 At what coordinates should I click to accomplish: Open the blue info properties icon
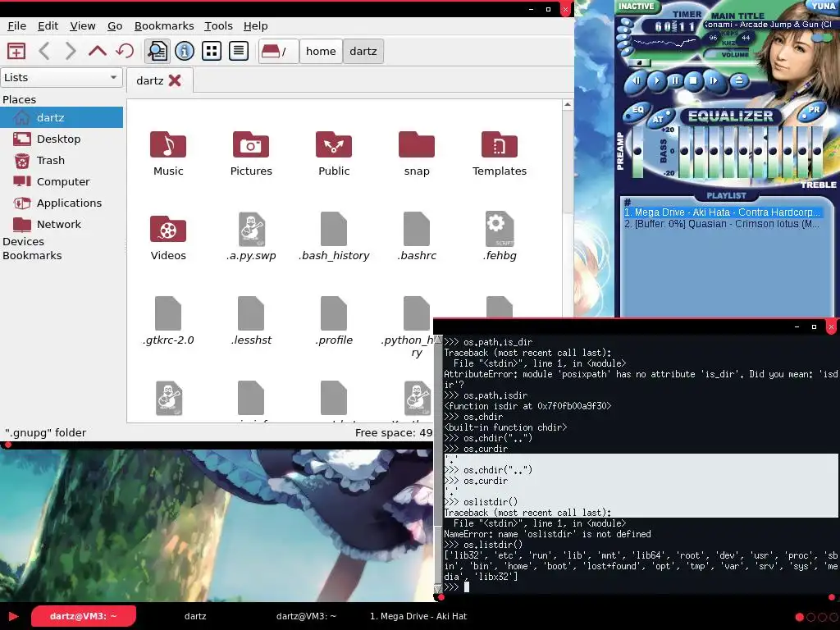(185, 51)
